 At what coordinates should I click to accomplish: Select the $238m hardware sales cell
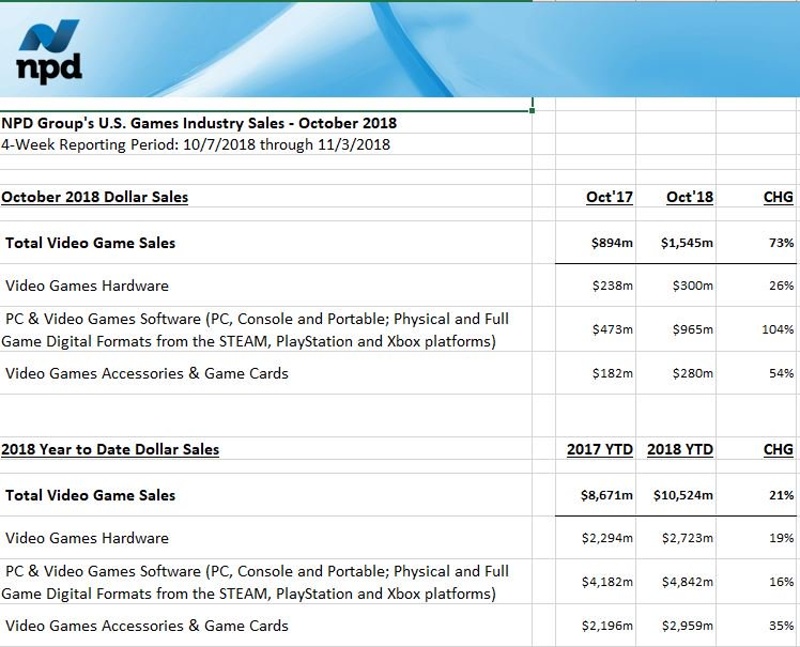[612, 286]
